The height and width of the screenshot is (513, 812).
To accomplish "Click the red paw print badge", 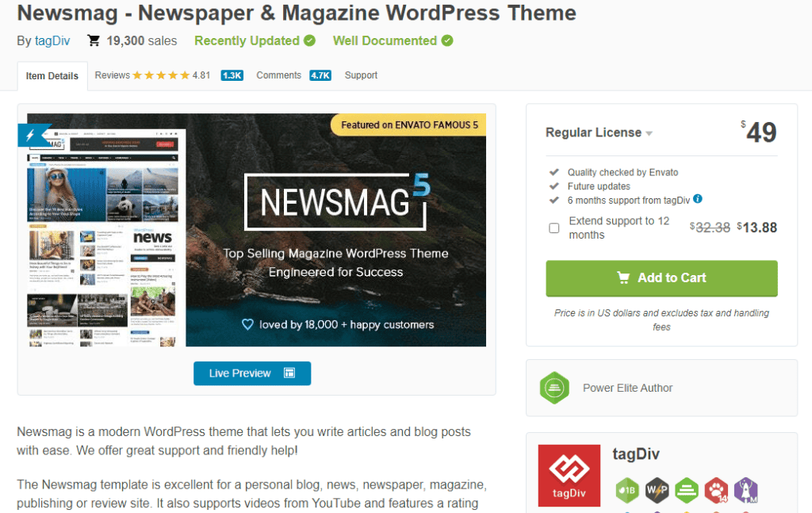I will [x=716, y=490].
